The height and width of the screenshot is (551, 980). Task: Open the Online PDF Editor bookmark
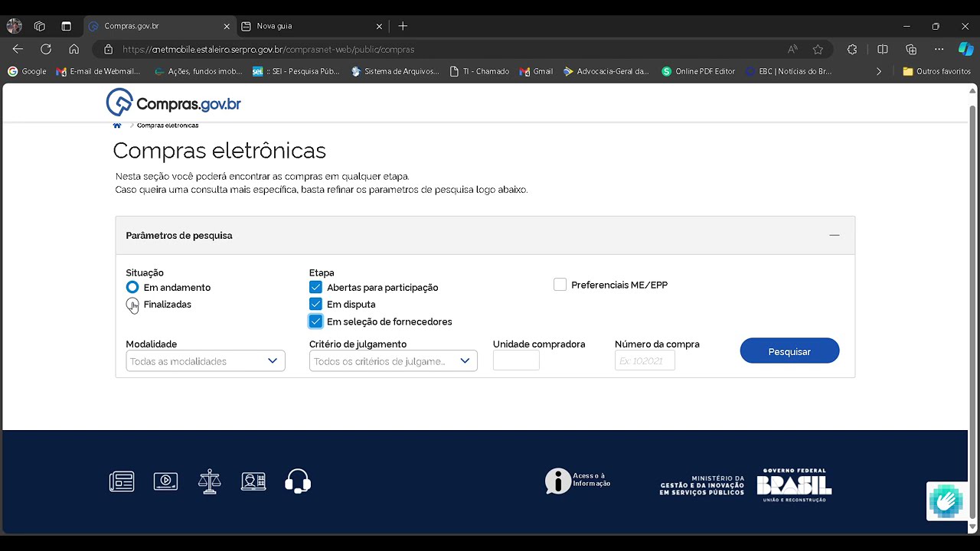point(698,71)
